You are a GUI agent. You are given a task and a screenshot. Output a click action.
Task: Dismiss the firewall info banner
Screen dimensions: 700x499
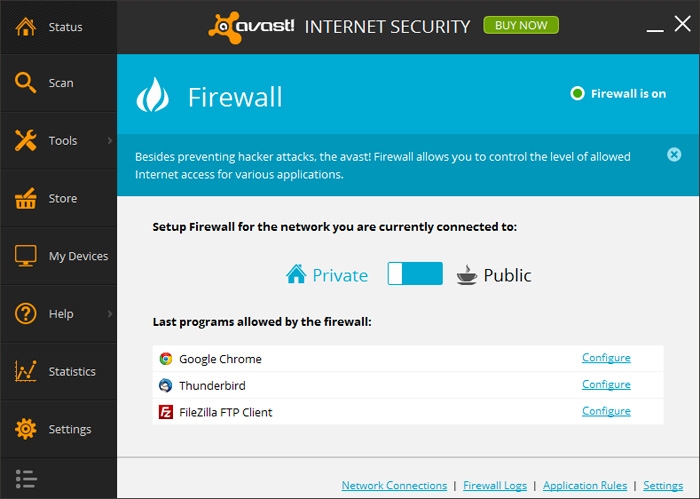tap(674, 154)
